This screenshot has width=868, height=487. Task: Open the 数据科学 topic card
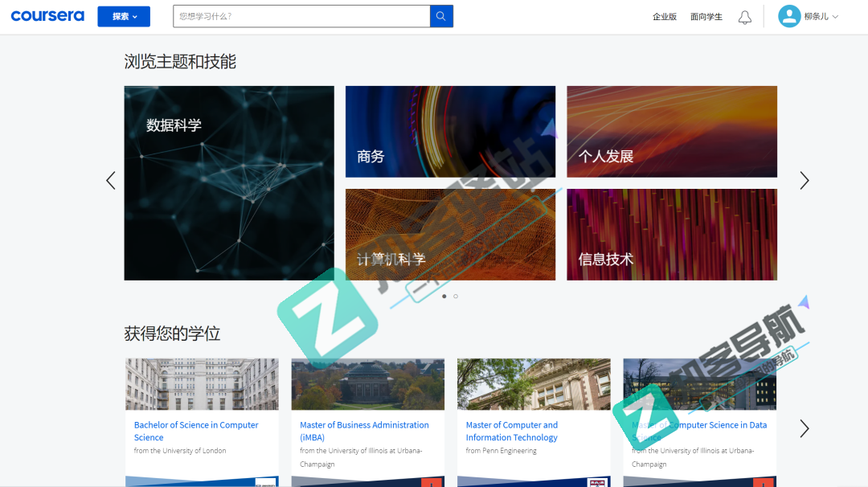228,182
